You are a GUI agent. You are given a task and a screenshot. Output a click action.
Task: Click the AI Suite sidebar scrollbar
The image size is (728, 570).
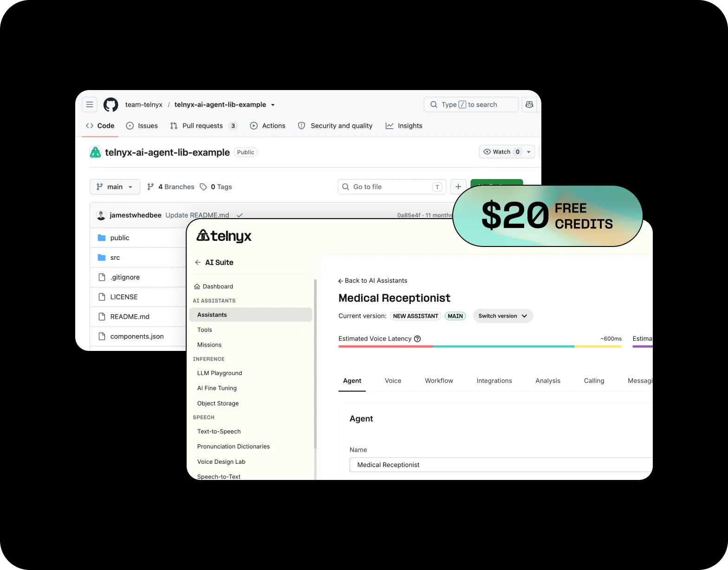click(315, 364)
